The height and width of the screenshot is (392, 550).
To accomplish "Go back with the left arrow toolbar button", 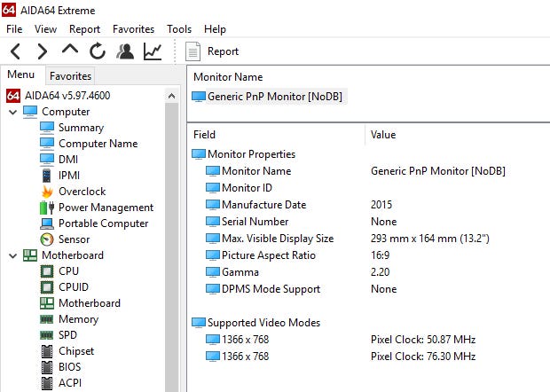I will tap(15, 51).
